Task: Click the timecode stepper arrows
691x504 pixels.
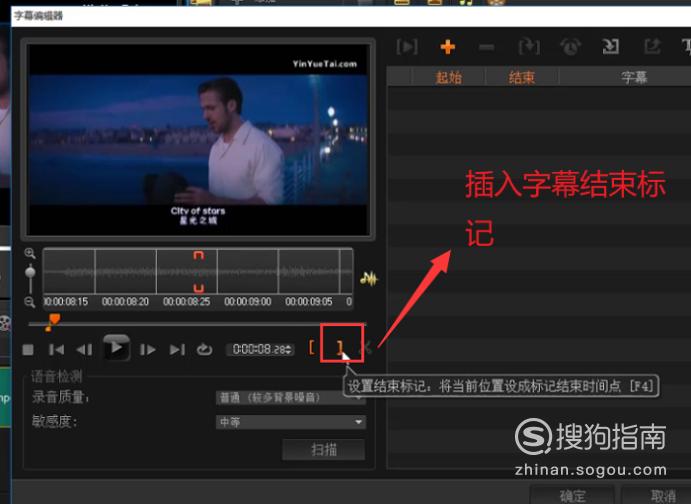Action: (x=288, y=350)
